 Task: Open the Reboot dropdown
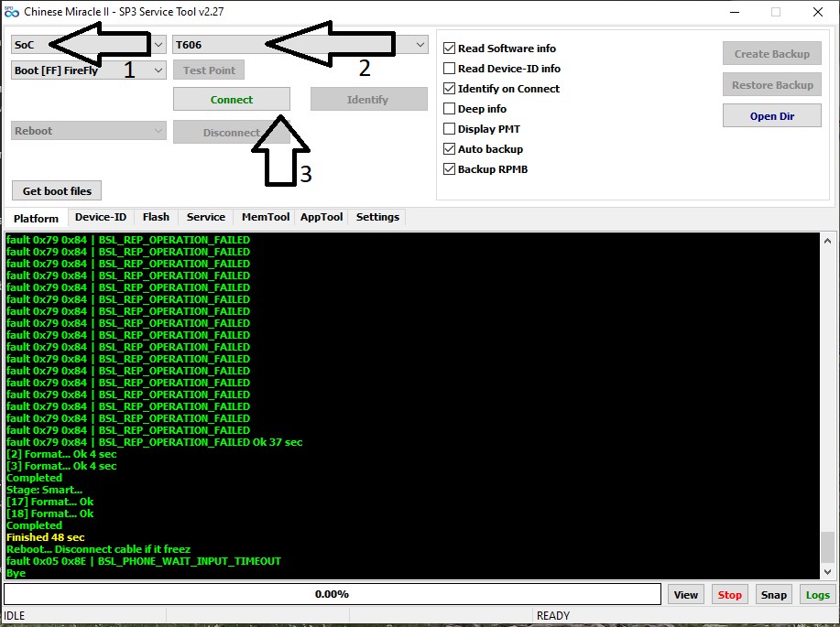click(x=88, y=131)
